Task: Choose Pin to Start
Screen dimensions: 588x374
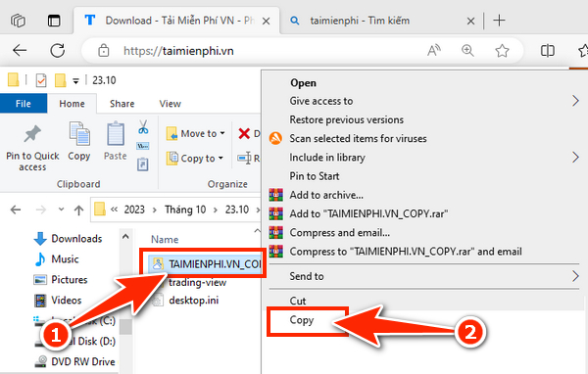Action: [315, 176]
